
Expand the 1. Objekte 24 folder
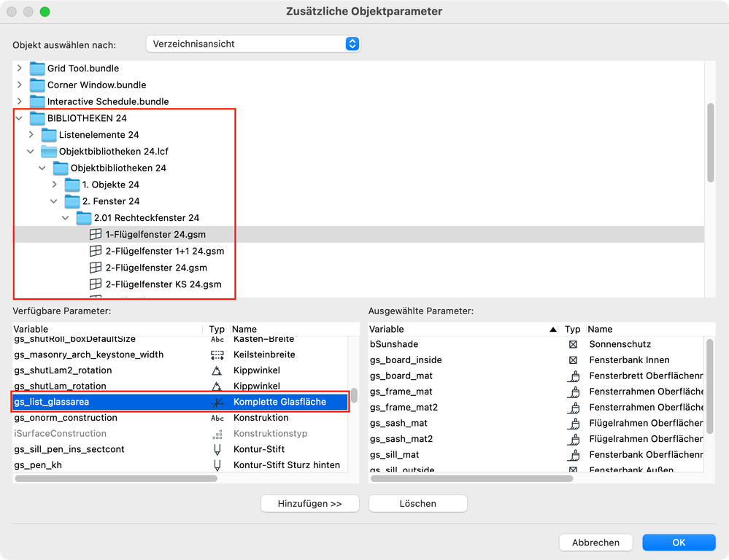54,184
